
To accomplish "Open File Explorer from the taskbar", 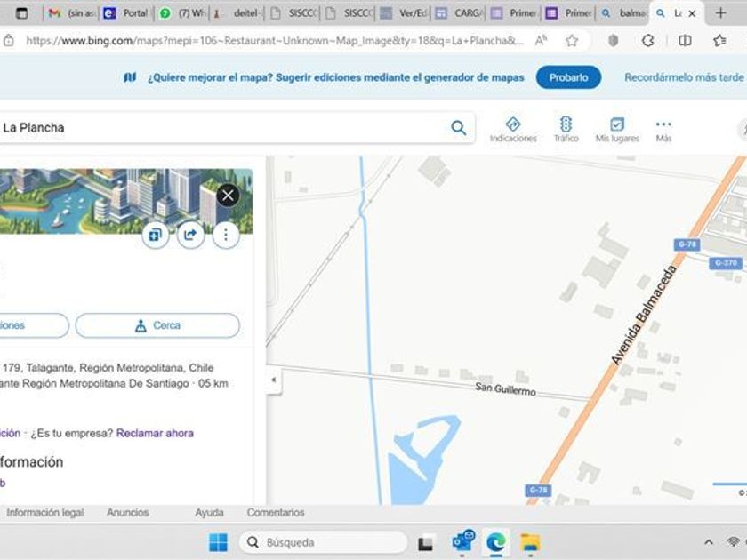I will coord(530,542).
